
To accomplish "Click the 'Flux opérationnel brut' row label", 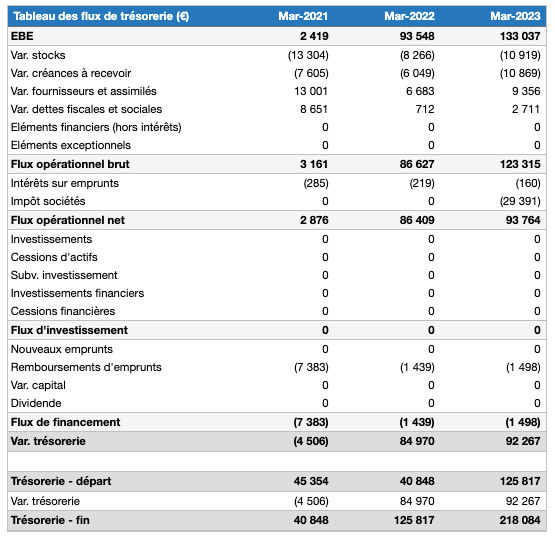I will click(x=70, y=164).
